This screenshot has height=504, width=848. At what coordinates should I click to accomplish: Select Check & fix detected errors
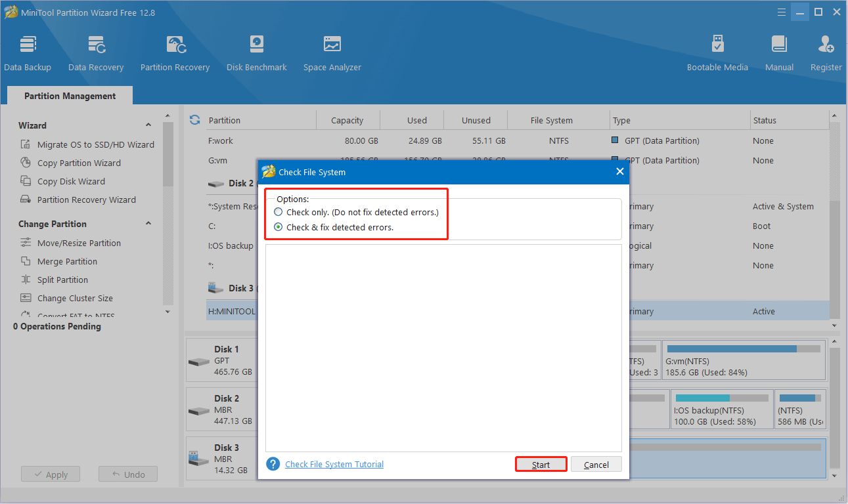point(278,226)
